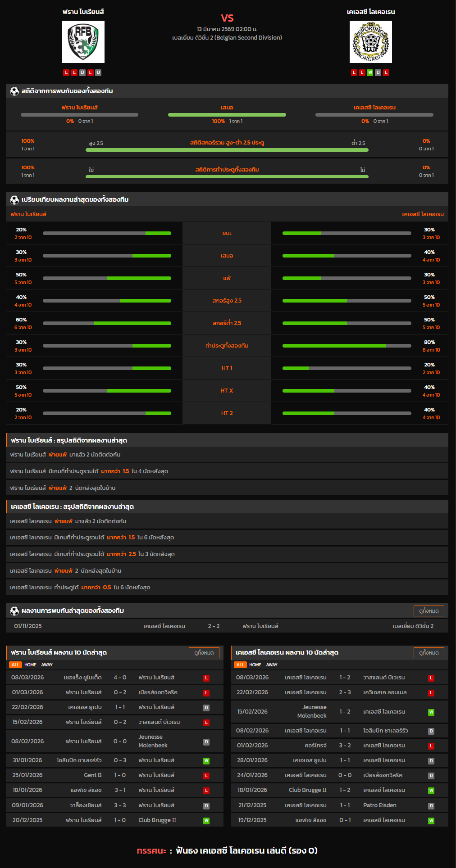Switch to HOME tab in Francs Borains results
This screenshot has height=868, width=456.
(30, 665)
